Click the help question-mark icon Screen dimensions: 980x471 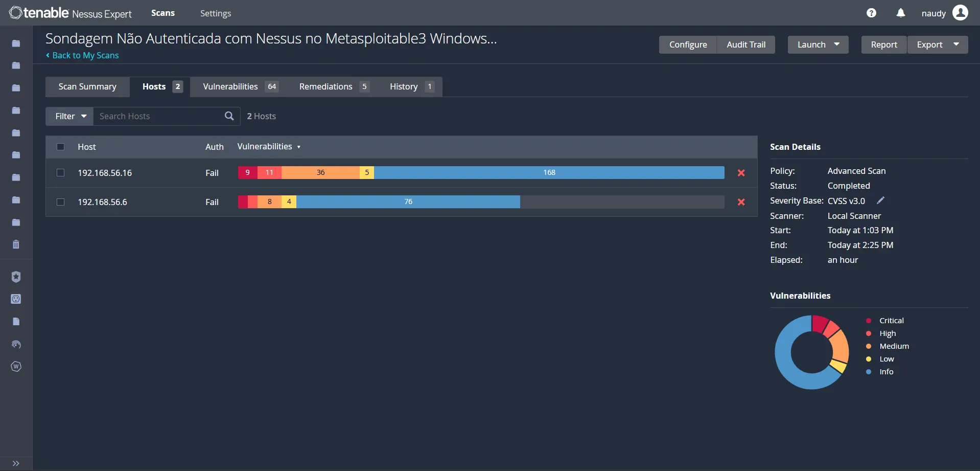tap(871, 12)
